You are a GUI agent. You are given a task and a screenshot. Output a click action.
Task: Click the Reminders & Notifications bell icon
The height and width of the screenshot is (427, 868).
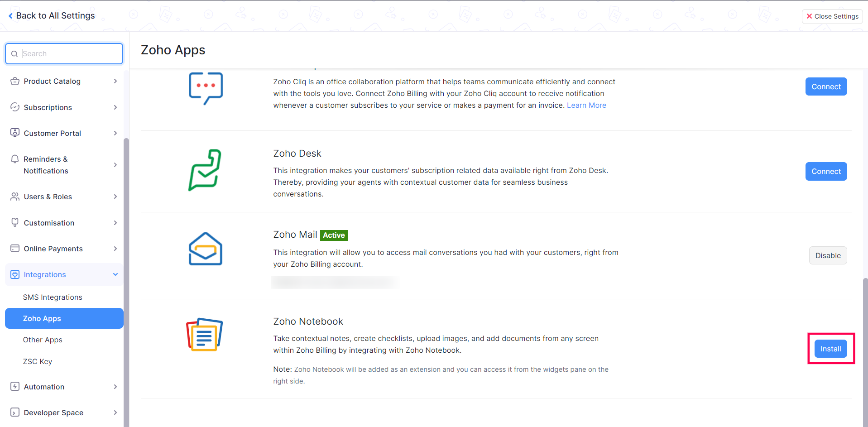[x=15, y=159]
